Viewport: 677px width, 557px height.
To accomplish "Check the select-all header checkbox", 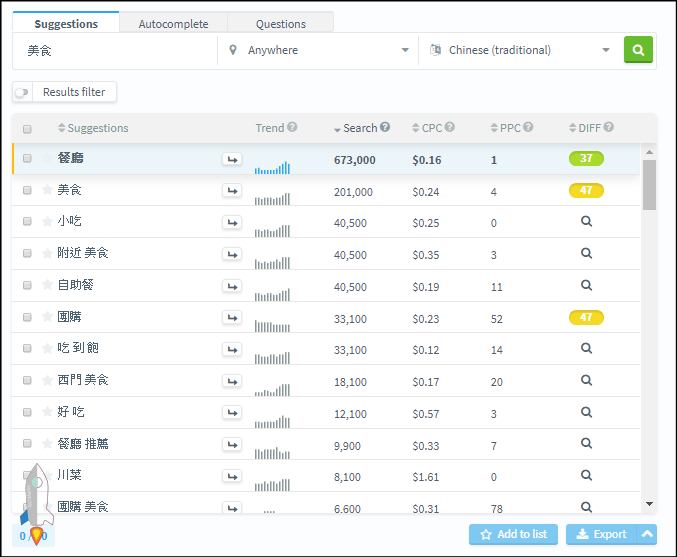I will pos(27,129).
